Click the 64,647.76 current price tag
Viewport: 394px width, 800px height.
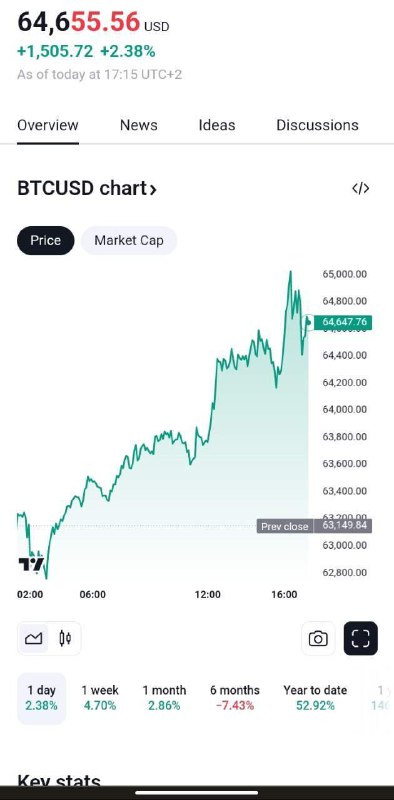pyautogui.click(x=343, y=322)
